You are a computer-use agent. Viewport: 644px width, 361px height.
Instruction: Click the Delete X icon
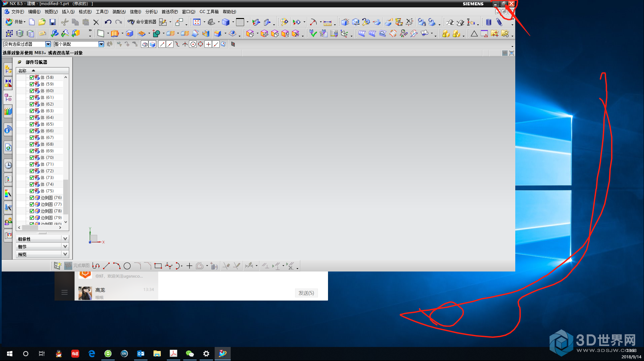point(96,22)
